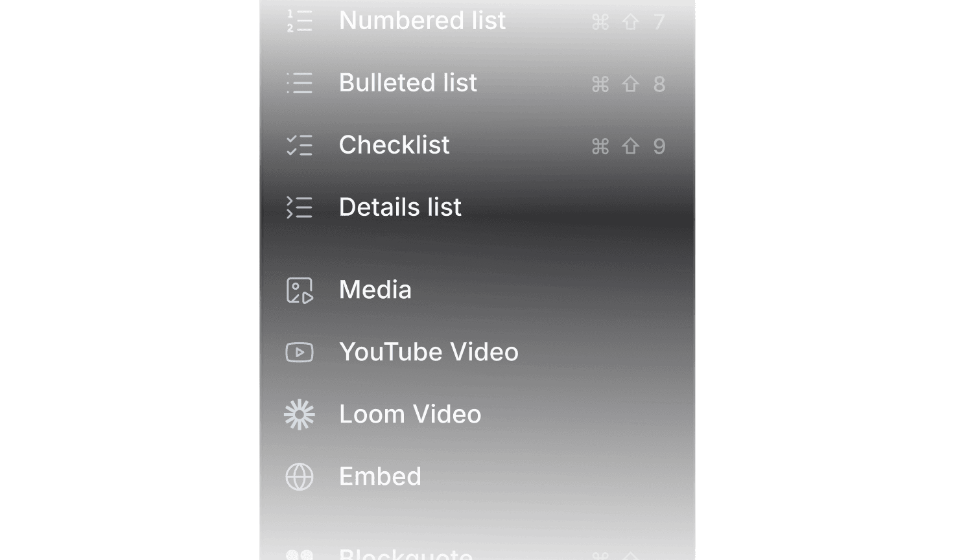Choose the Checklist option
This screenshot has height=560, width=955.
(x=394, y=146)
